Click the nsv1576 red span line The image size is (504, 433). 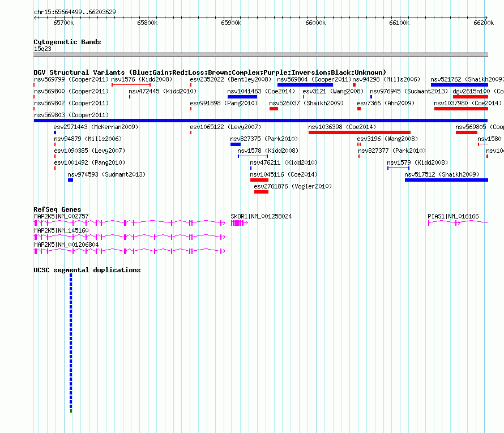point(131,85)
